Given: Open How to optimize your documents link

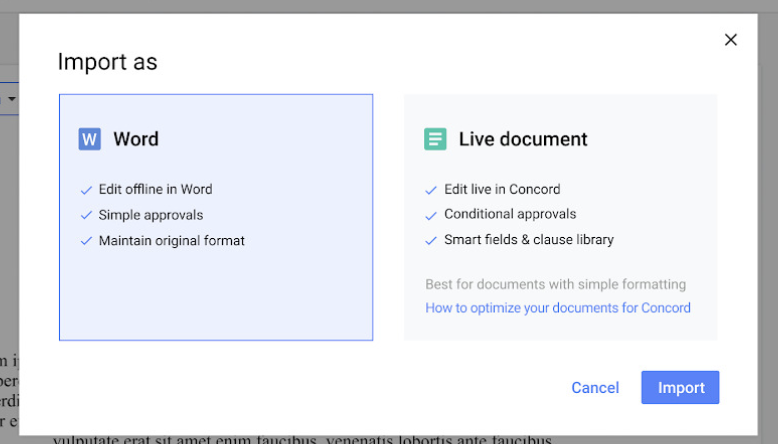Looking at the screenshot, I should [558, 308].
